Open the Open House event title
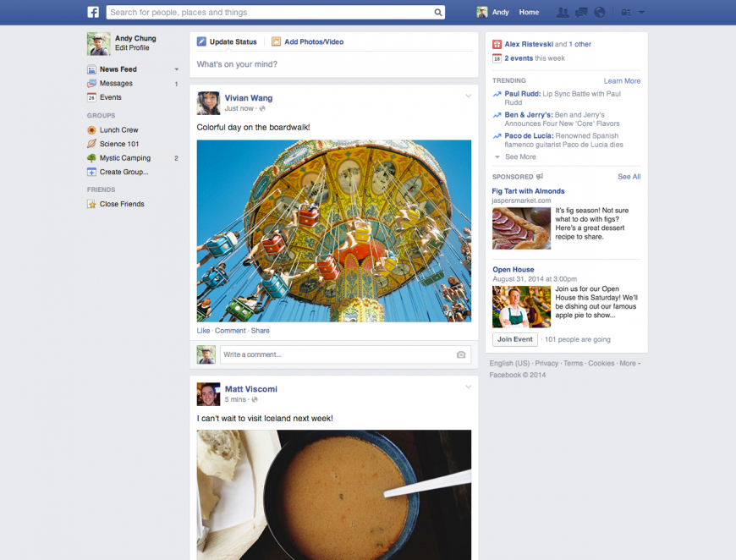 tap(513, 270)
